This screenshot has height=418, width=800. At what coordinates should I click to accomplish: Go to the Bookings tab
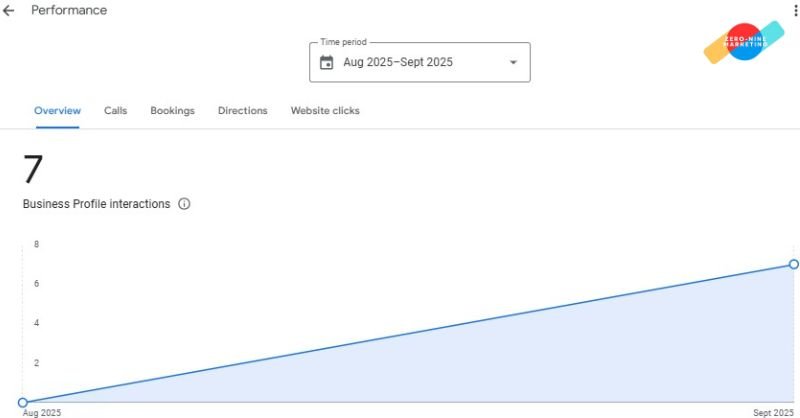tap(172, 111)
